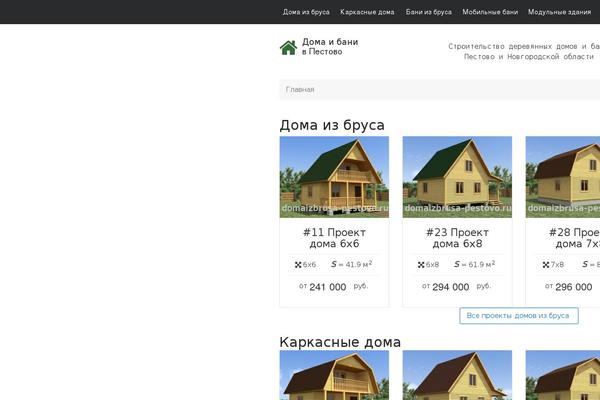
Task: Open the Дома из бруса menu item
Action: (x=306, y=12)
